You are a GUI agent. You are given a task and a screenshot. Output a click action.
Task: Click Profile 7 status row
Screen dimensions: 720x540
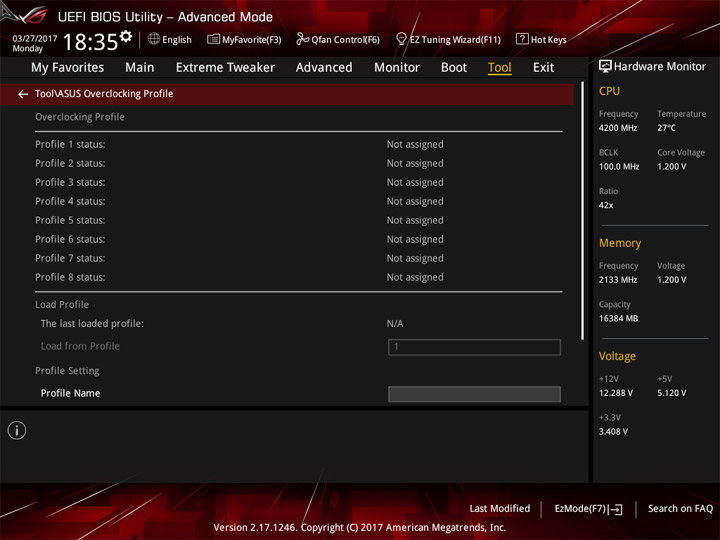point(298,258)
